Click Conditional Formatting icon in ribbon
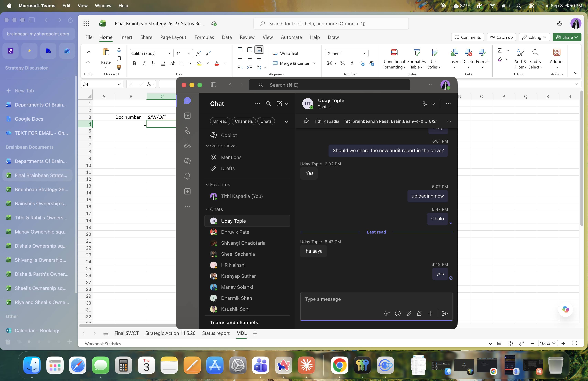588x381 pixels. pyautogui.click(x=394, y=52)
